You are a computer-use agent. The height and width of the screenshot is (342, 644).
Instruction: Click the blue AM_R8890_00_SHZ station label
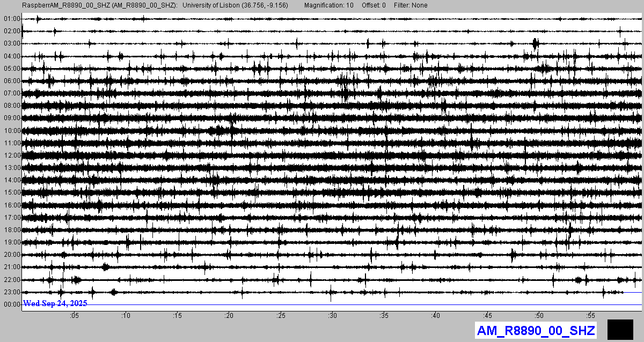pos(536,331)
